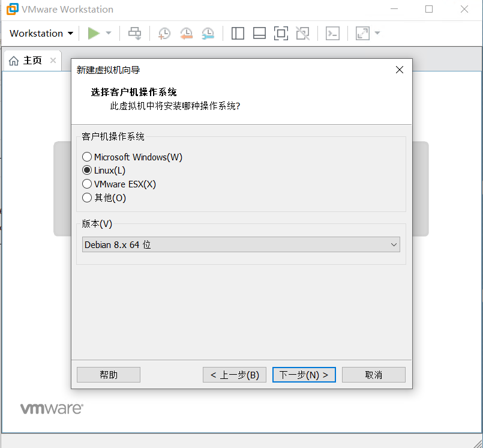The image size is (483, 448).
Task: Open the 版本 Debian 8.x 64 位 dropdown
Action: coord(241,244)
